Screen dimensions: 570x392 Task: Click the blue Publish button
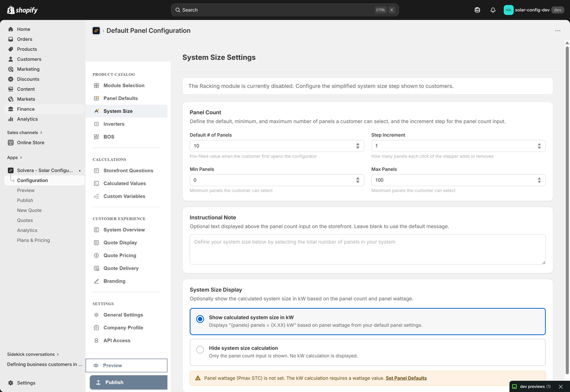[129, 382]
